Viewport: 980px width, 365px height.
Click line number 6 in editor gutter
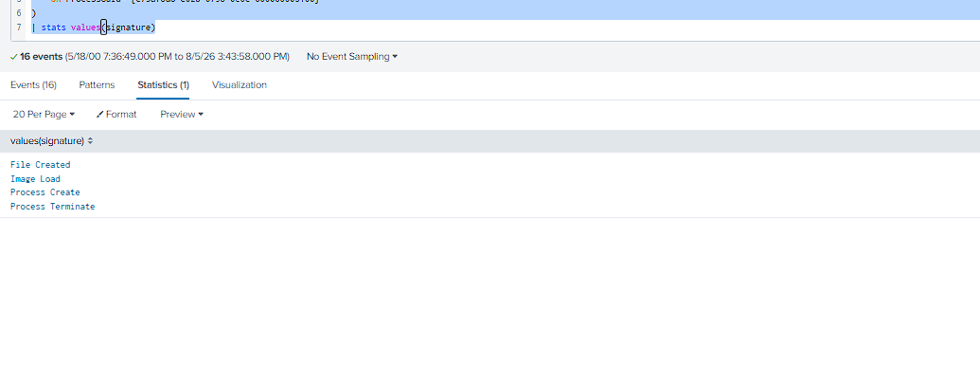[19, 12]
